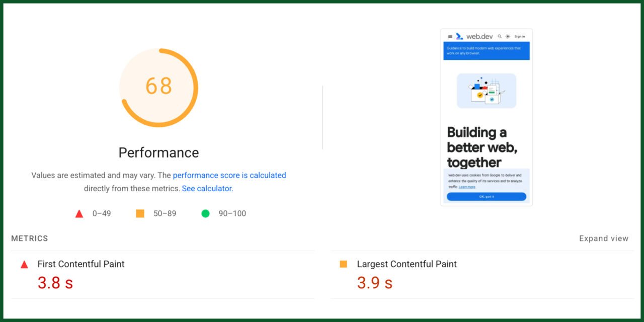Toggle the theme icon in the web.dev preview

click(x=508, y=36)
